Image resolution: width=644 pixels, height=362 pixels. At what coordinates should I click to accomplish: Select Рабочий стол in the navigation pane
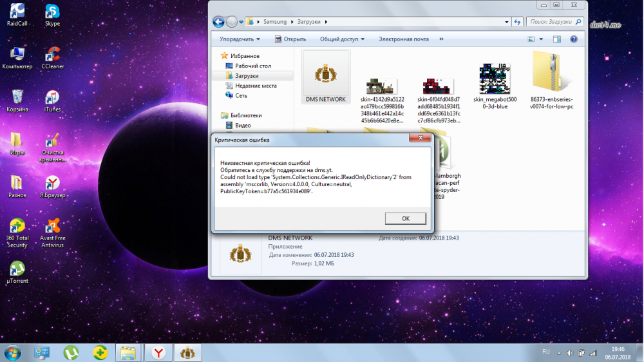click(252, 66)
